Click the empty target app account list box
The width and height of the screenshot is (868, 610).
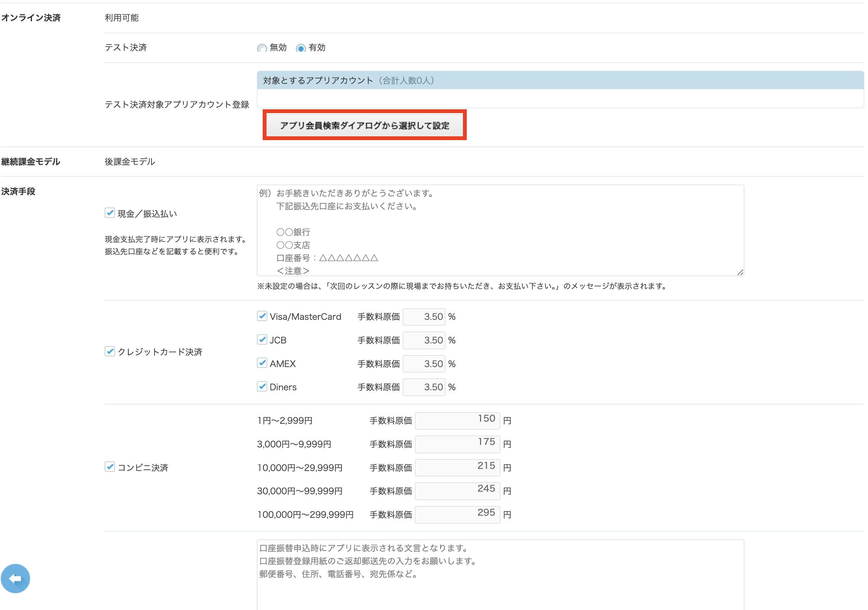click(x=560, y=98)
